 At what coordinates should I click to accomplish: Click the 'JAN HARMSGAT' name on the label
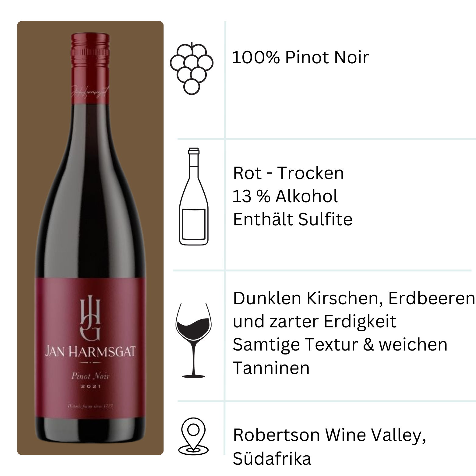tap(90, 352)
